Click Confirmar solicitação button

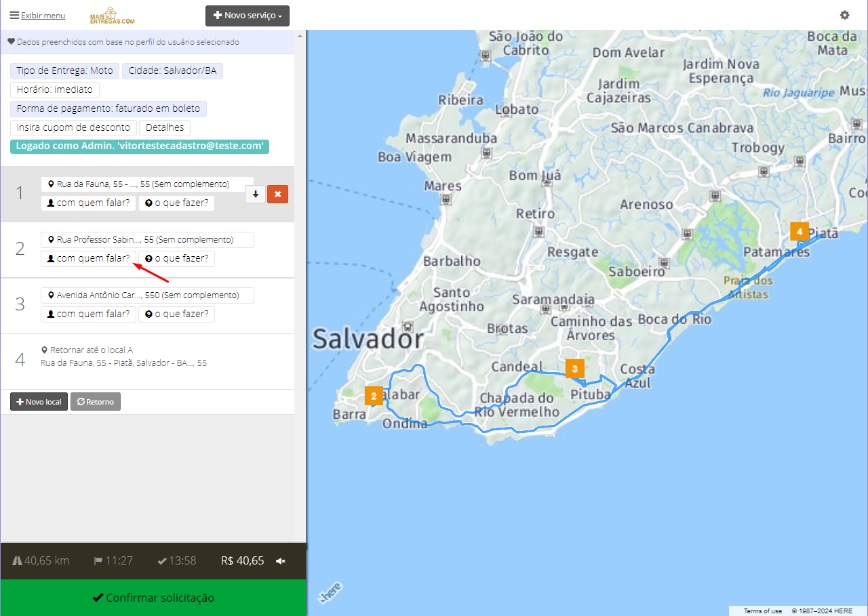(153, 598)
